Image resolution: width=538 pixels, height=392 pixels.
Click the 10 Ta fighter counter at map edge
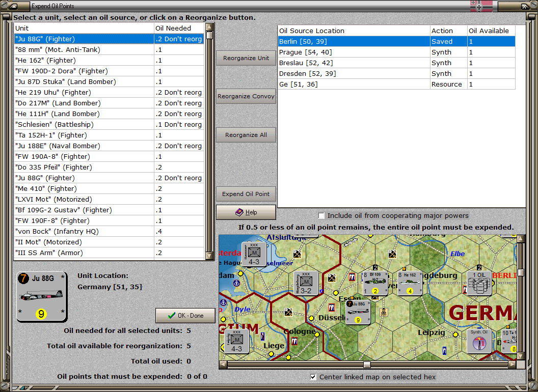tap(509, 341)
